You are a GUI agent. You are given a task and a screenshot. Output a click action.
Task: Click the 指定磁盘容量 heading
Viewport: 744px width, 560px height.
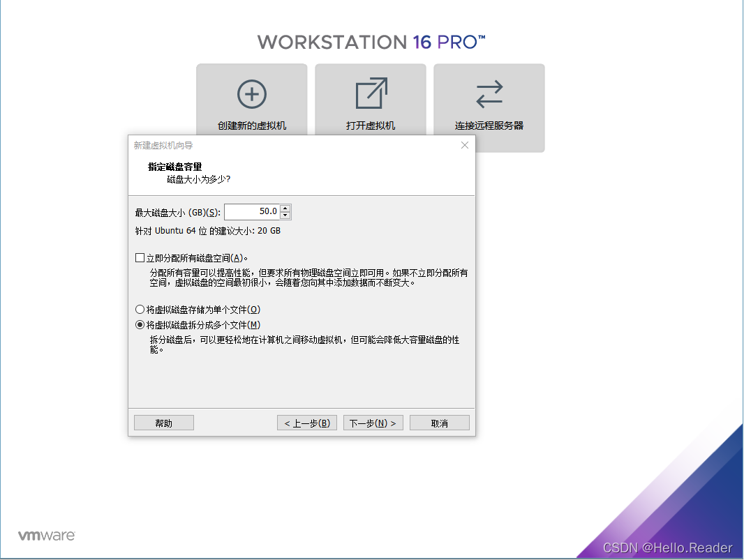174,167
